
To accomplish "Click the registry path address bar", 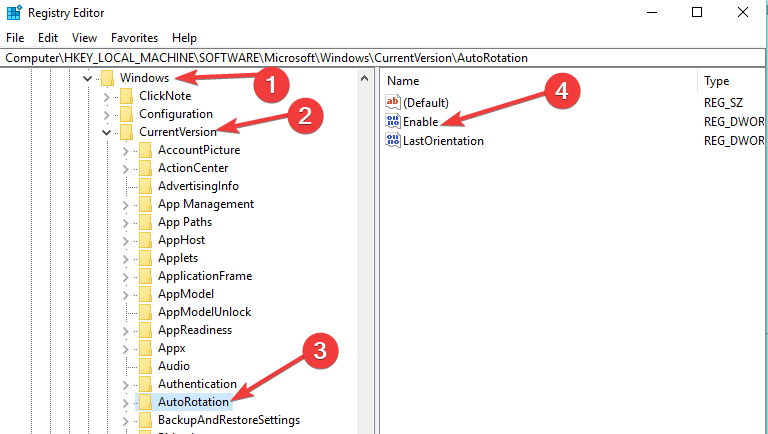I will point(382,58).
